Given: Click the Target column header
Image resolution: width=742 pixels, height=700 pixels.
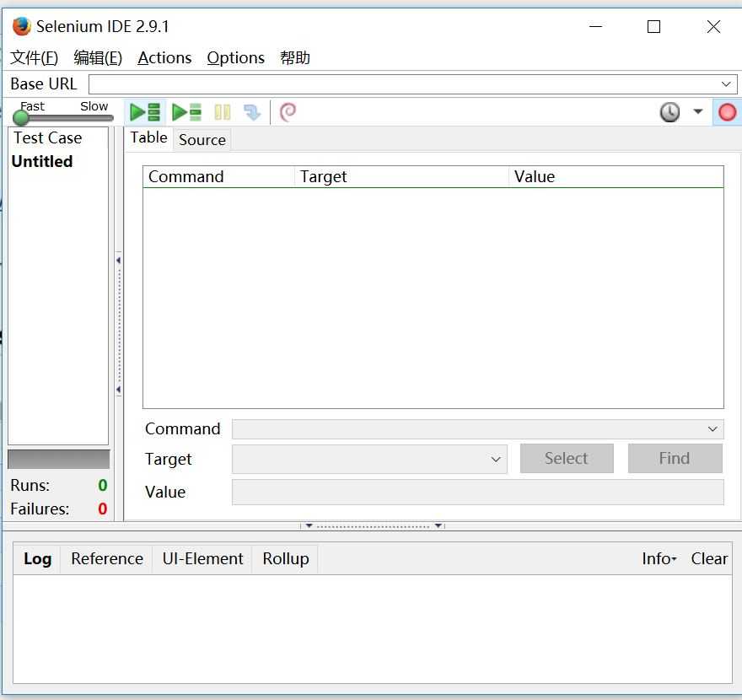Looking at the screenshot, I should (401, 176).
